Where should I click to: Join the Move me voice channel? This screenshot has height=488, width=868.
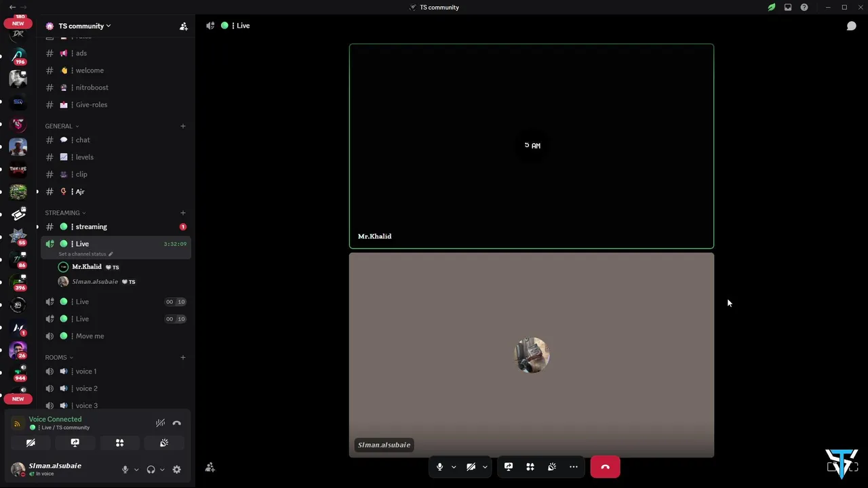click(x=116, y=336)
